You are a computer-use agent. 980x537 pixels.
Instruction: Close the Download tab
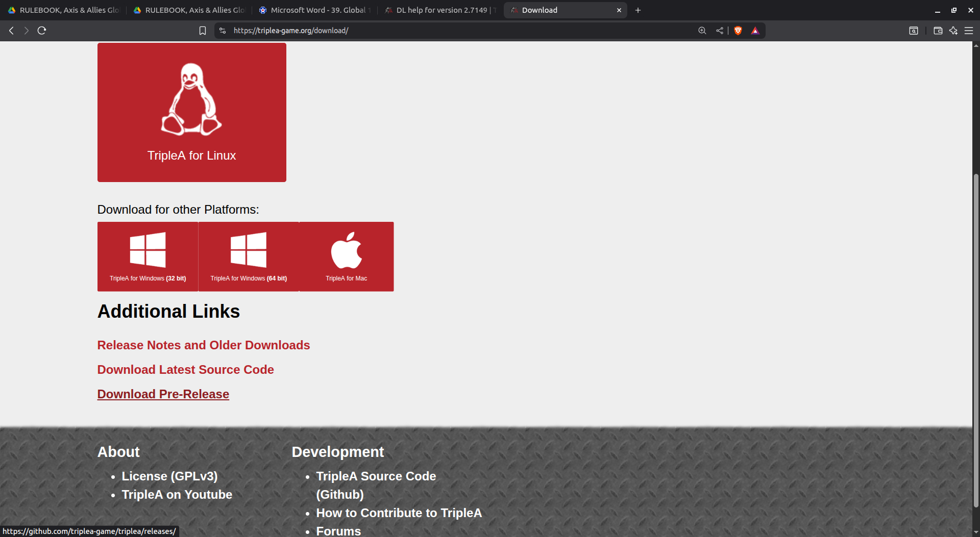pyautogui.click(x=619, y=10)
